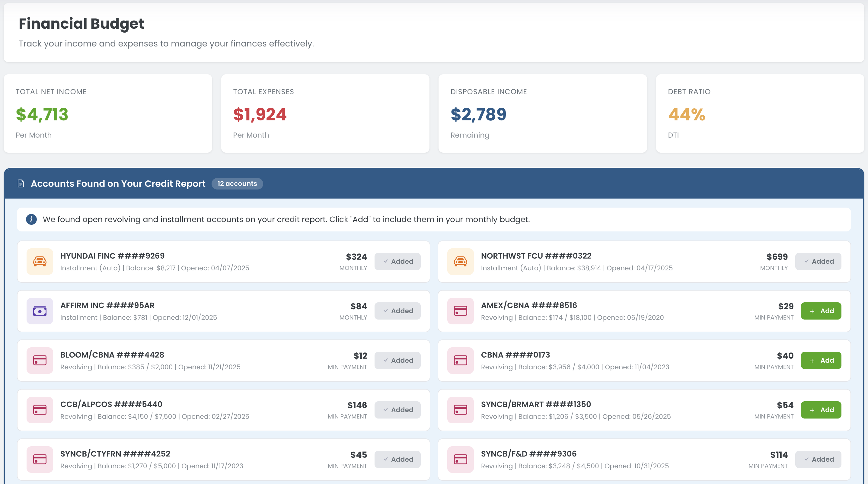Click the card icon for SYNCB/F&D
The image size is (868, 484).
[460, 459]
